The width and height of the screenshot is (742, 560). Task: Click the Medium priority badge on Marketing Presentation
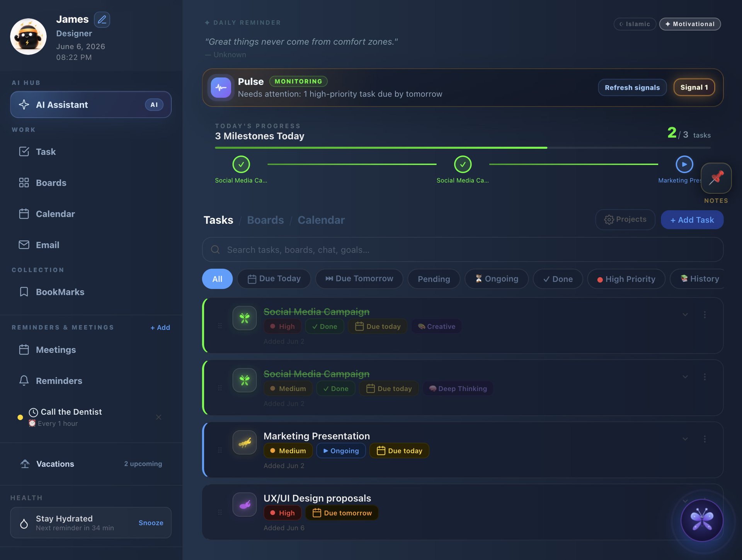[x=288, y=451]
